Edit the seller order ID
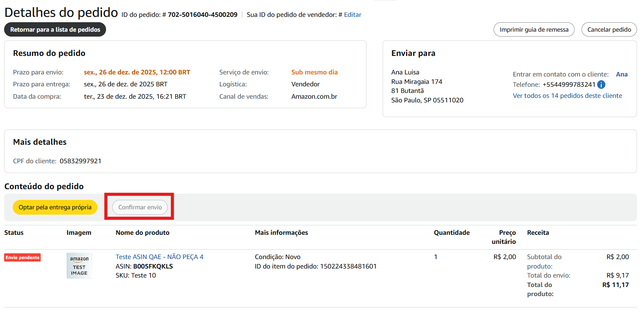The image size is (644, 315). pyautogui.click(x=353, y=15)
